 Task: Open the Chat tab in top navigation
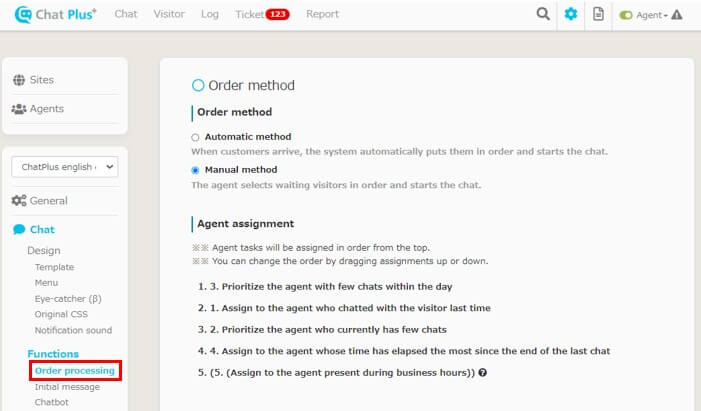pos(126,14)
